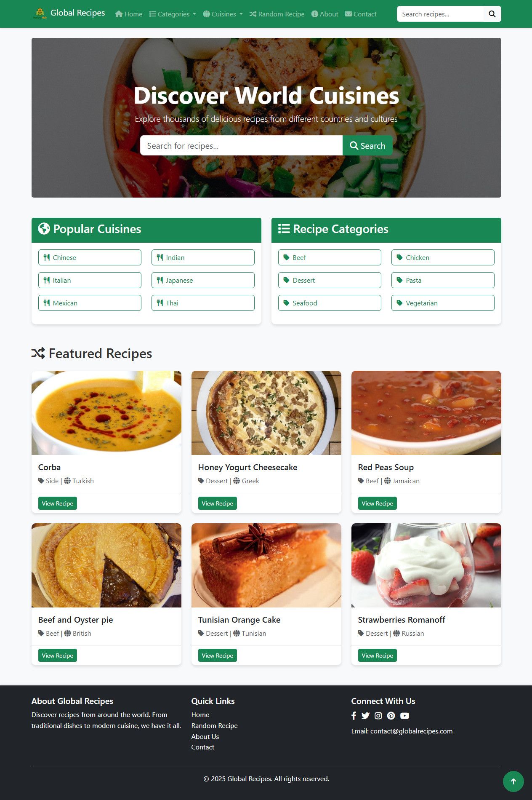Viewport: 532px width, 800px height.
Task: Go to the About menu item
Action: point(325,14)
